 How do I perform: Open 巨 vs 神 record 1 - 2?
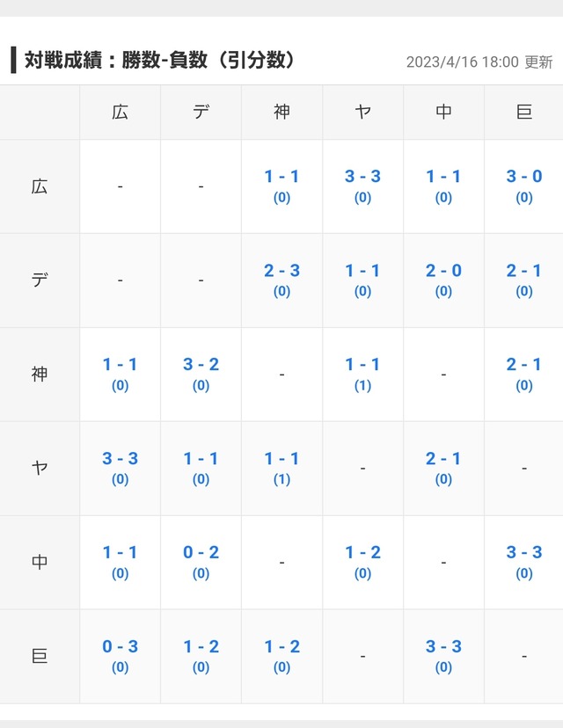tap(281, 656)
